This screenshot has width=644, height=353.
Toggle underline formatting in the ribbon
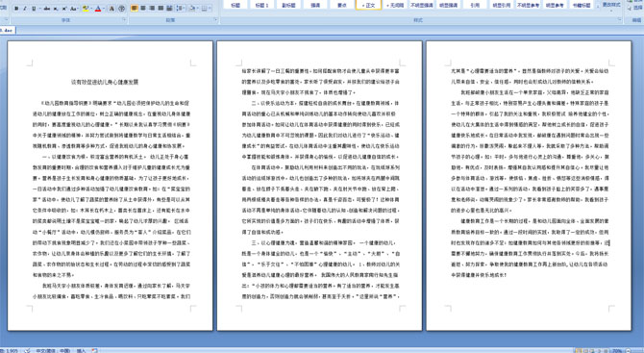(x=34, y=9)
